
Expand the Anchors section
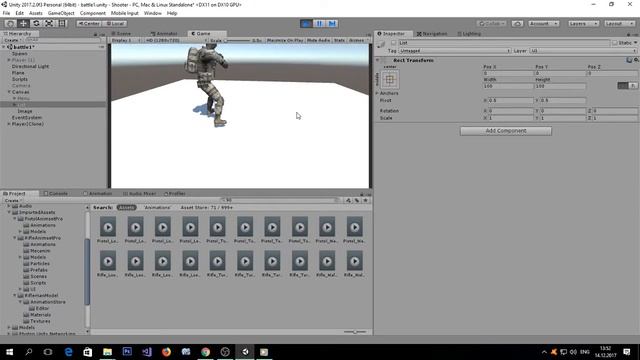coord(377,93)
